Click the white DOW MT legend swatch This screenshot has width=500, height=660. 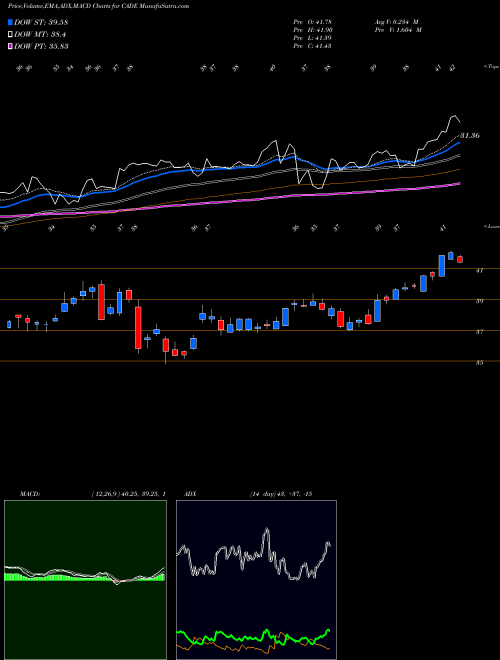pyautogui.click(x=10, y=34)
